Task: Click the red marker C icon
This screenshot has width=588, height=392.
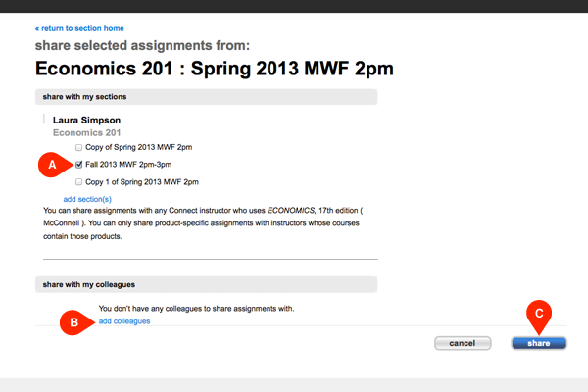Action: click(538, 312)
